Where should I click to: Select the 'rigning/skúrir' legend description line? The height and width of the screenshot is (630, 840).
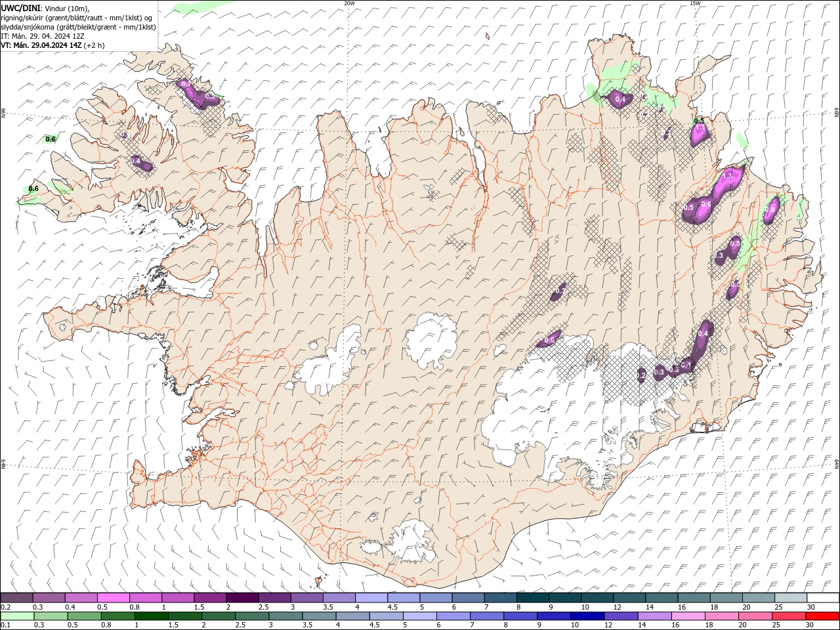(x=77, y=18)
